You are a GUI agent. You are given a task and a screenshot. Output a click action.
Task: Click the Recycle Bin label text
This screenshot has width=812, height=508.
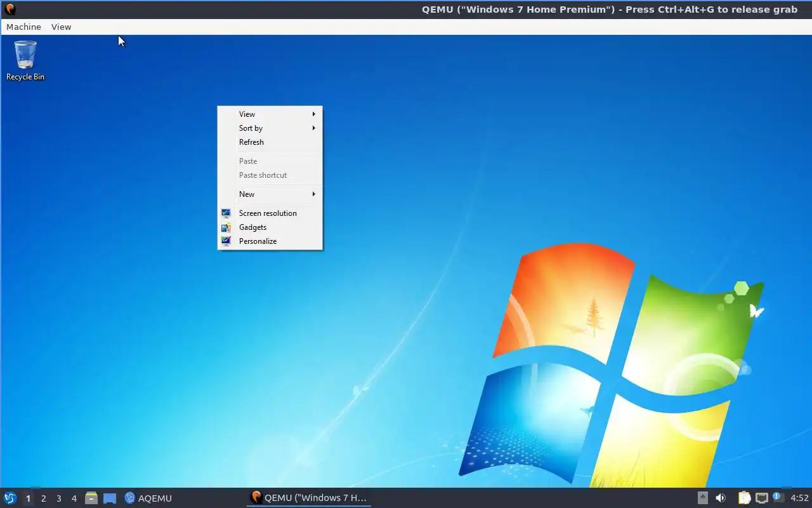click(x=25, y=77)
